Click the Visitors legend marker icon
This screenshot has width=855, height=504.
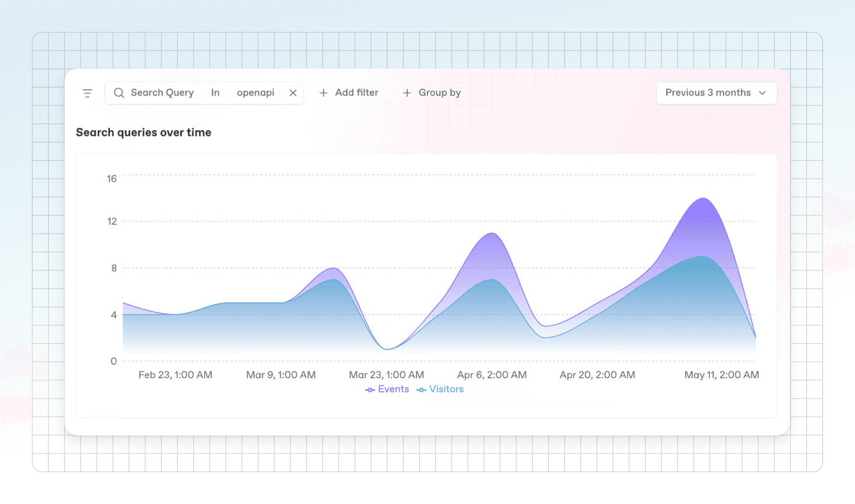pyautogui.click(x=421, y=390)
